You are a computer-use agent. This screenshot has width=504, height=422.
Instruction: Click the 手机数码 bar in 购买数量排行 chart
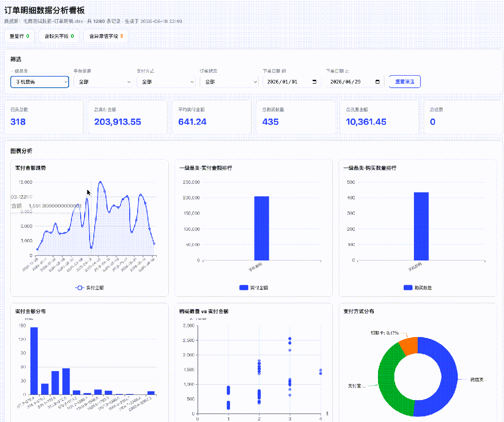click(x=421, y=226)
